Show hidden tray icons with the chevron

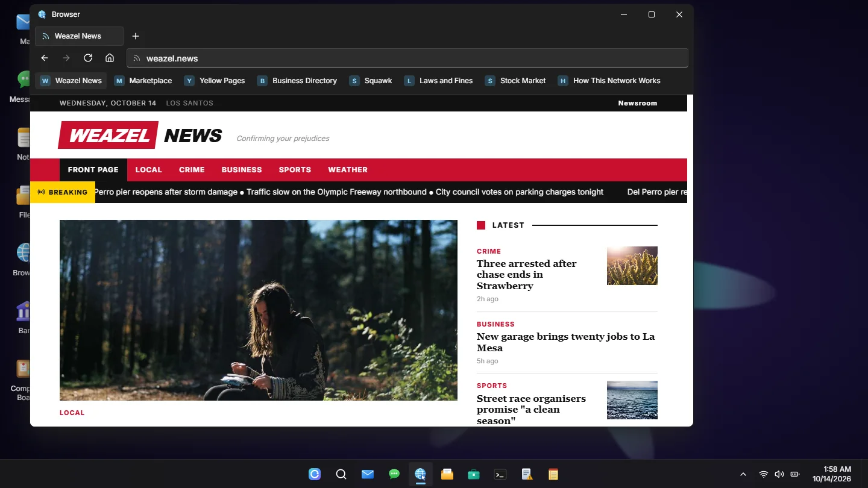tap(743, 474)
